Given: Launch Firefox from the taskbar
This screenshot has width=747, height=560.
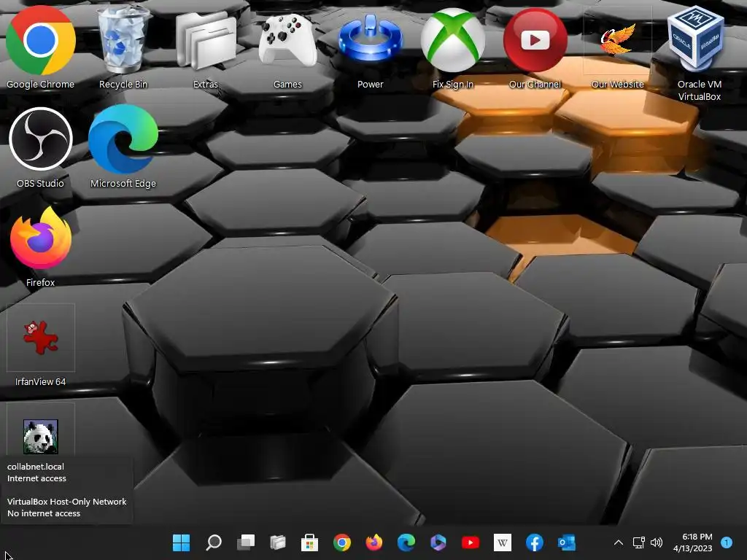Looking at the screenshot, I should (x=374, y=542).
